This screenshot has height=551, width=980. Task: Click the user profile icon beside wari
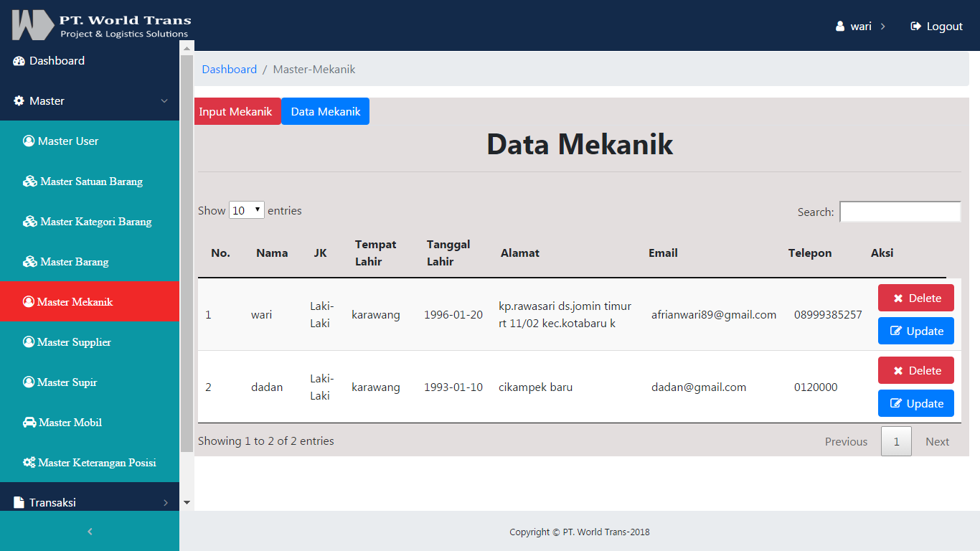pos(840,27)
